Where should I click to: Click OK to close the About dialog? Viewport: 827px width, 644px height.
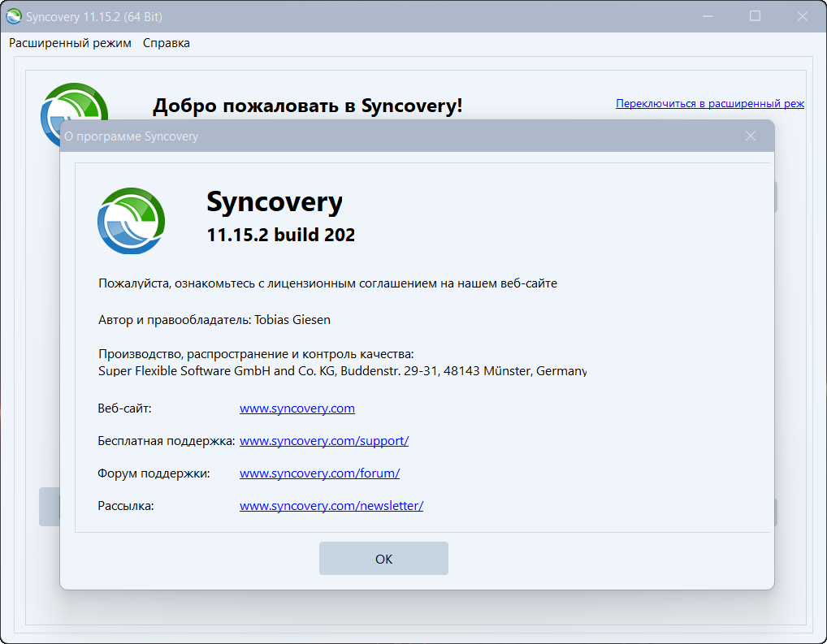(383, 559)
